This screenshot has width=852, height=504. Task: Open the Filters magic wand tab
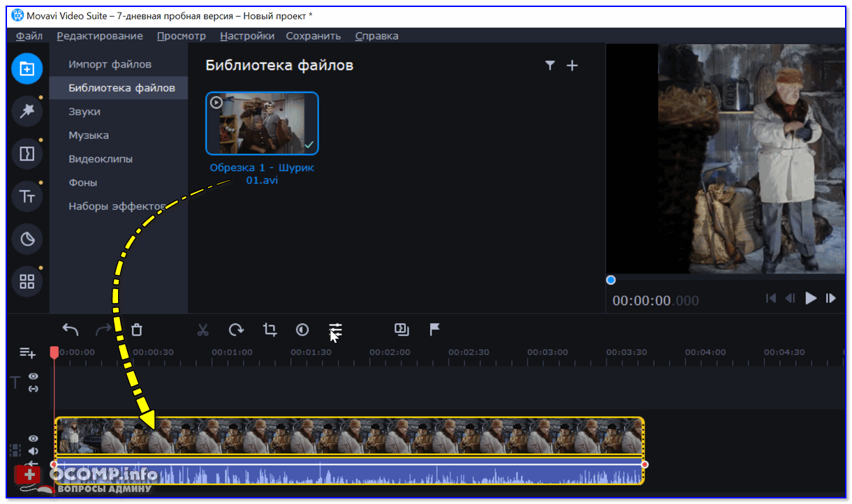[27, 110]
